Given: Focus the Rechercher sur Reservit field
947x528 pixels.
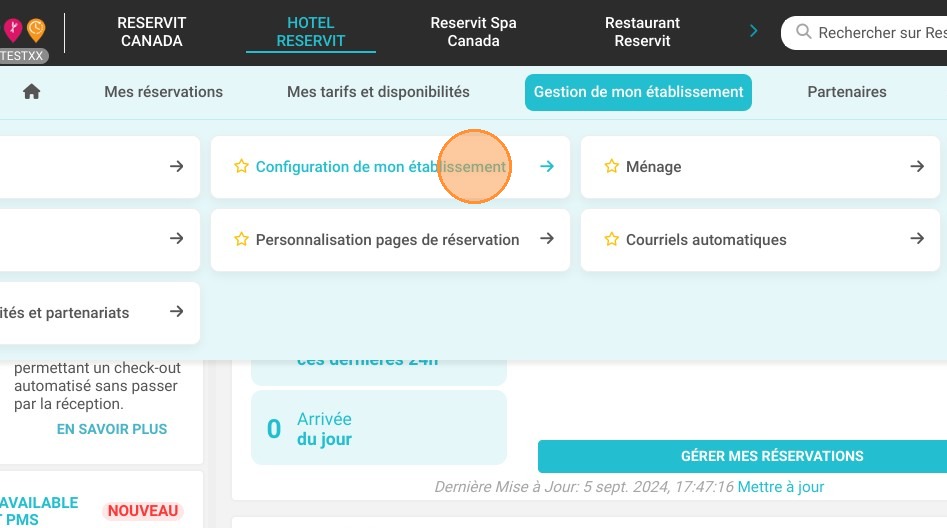Looking at the screenshot, I should click(870, 33).
